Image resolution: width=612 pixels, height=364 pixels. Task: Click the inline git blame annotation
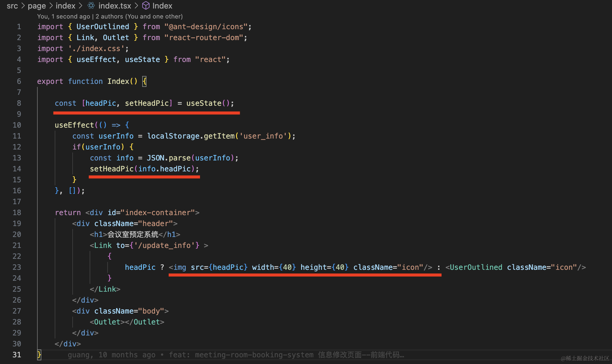[236, 355]
